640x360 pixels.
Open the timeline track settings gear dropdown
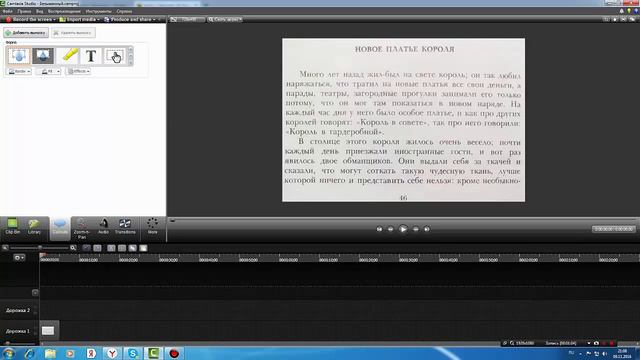pos(19,258)
